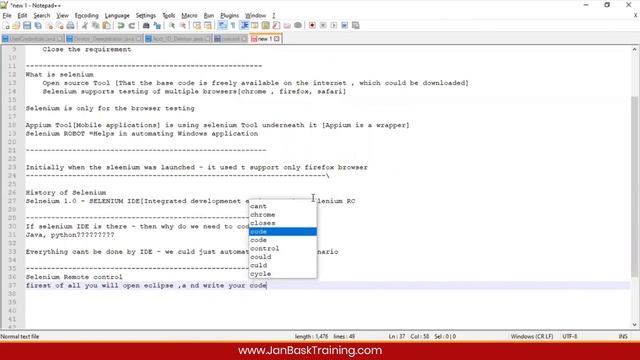Open the Run menu
This screenshot has width=640, height=360.
click(209, 16)
